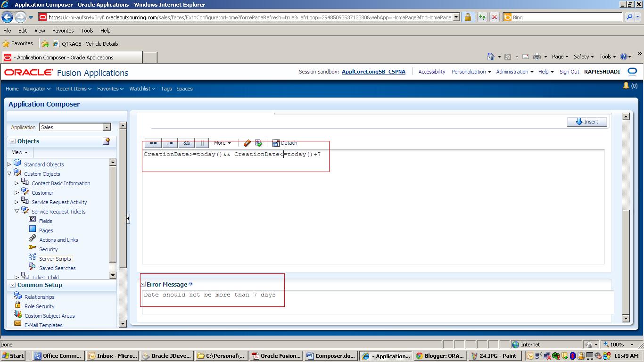This screenshot has width=644, height=362.
Task: Click the Actions and Links chain icon
Action: [x=32, y=239]
